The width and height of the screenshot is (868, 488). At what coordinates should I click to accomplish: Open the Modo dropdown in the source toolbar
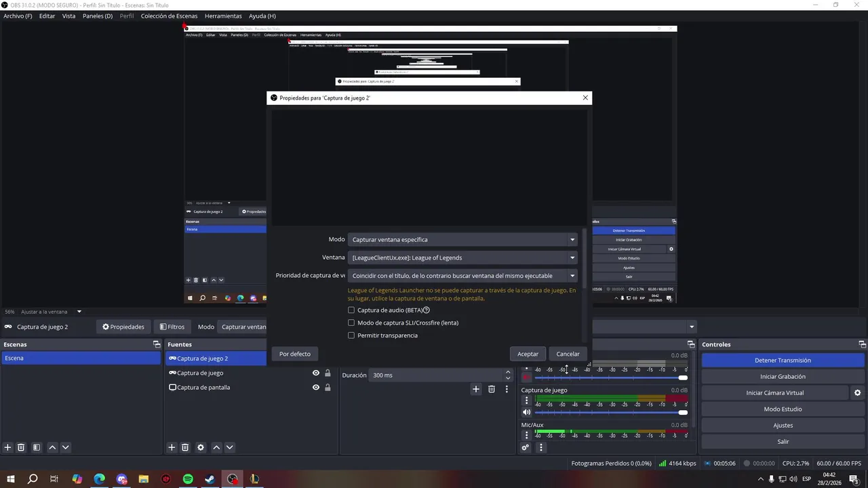tap(242, 327)
